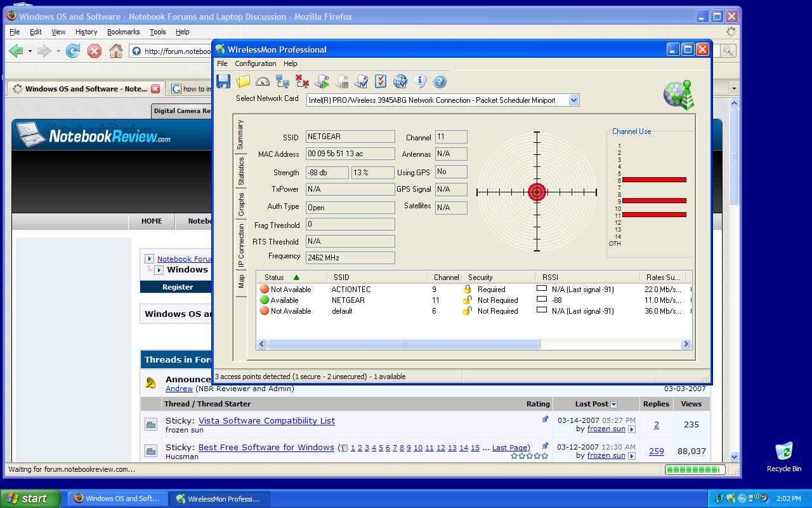Screen dimensions: 812x508
Task: Switch to the Graphs side tab
Action: point(240,205)
